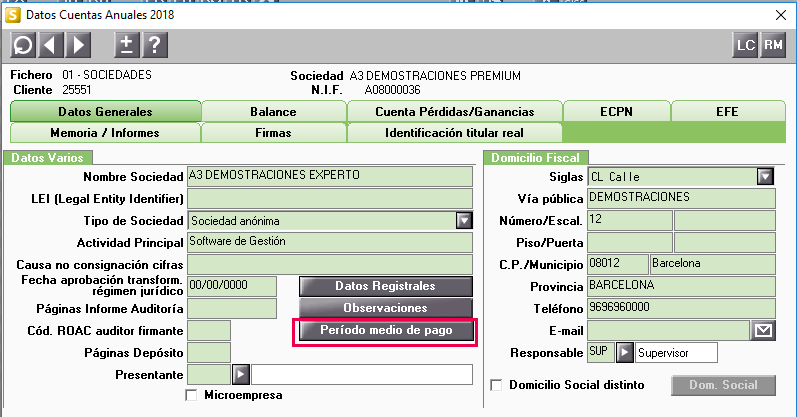Viewport: 797px width, 417px height.
Task: Click the Provincia field BARCELONA
Action: (x=681, y=286)
